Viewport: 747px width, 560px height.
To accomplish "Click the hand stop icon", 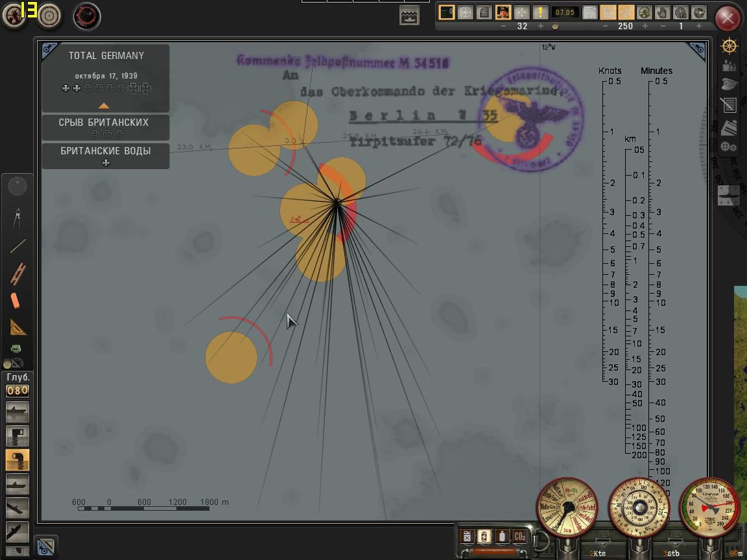I will tap(662, 12).
